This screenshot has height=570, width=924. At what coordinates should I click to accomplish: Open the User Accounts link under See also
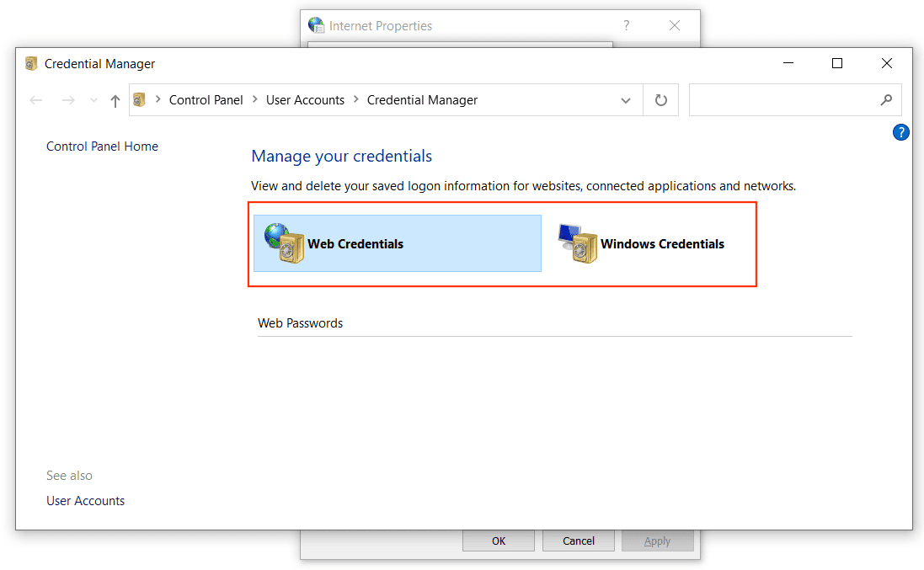tap(85, 500)
